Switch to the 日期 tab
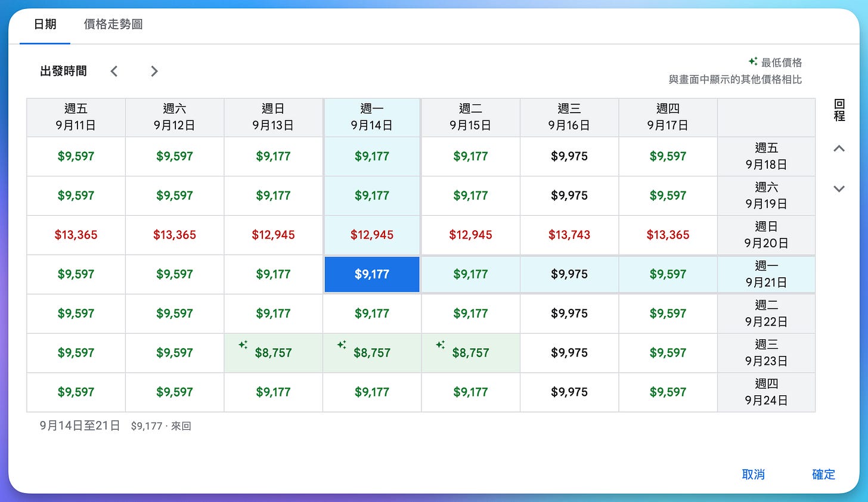 [x=45, y=24]
